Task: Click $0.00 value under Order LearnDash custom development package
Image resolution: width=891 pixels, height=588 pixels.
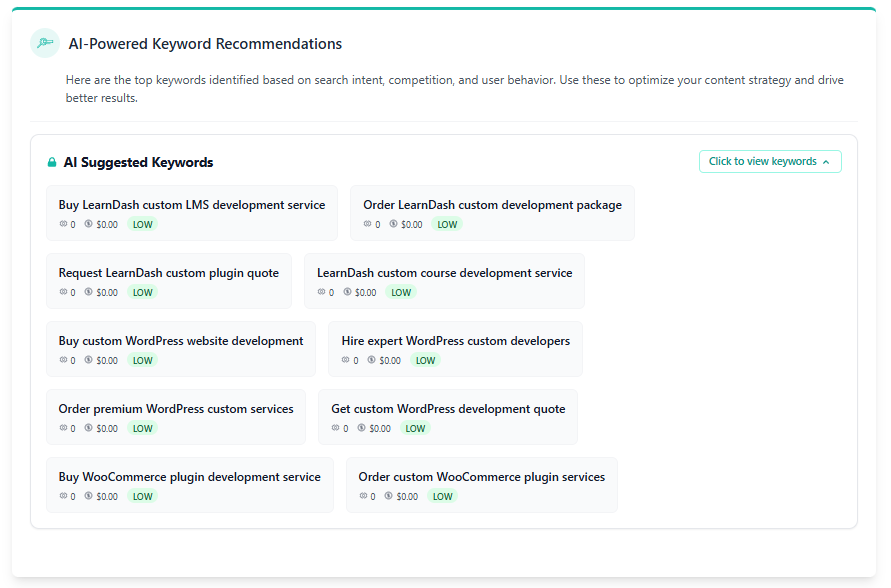Action: pyautogui.click(x=412, y=224)
